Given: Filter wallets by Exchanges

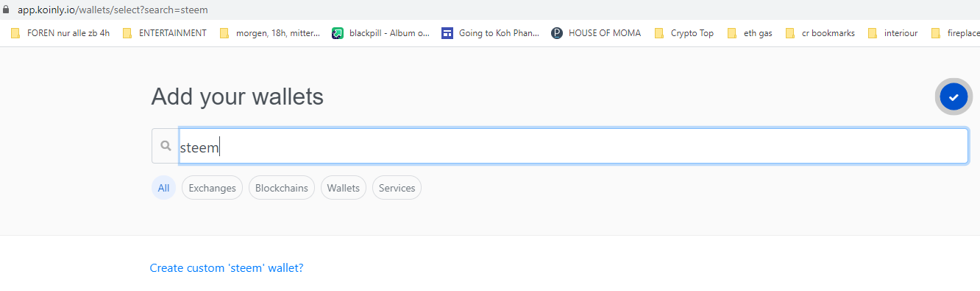Looking at the screenshot, I should click(212, 188).
